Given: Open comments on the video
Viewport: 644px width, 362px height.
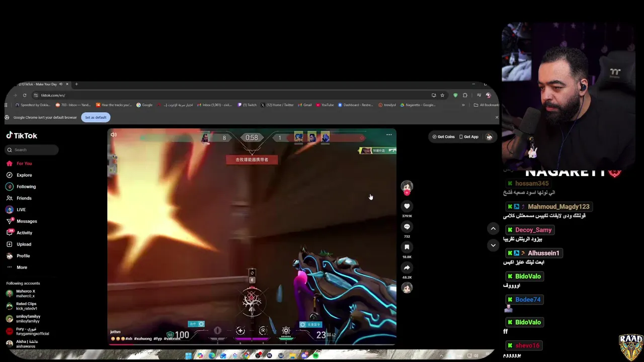Looking at the screenshot, I should pyautogui.click(x=407, y=227).
